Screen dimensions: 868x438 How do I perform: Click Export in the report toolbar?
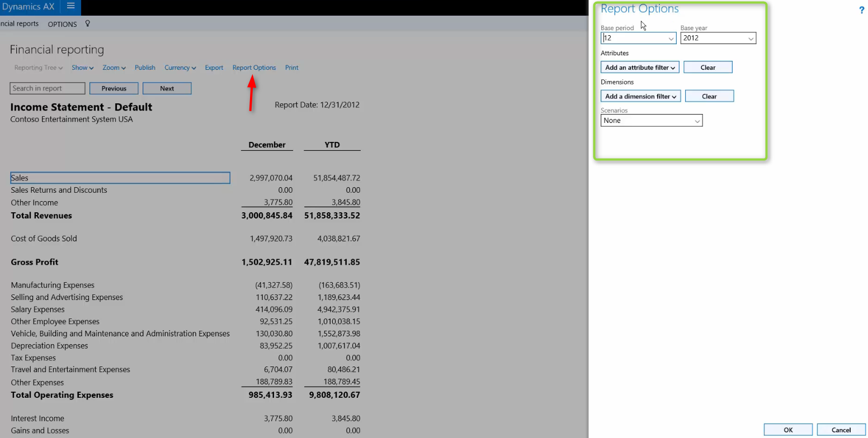pos(214,68)
